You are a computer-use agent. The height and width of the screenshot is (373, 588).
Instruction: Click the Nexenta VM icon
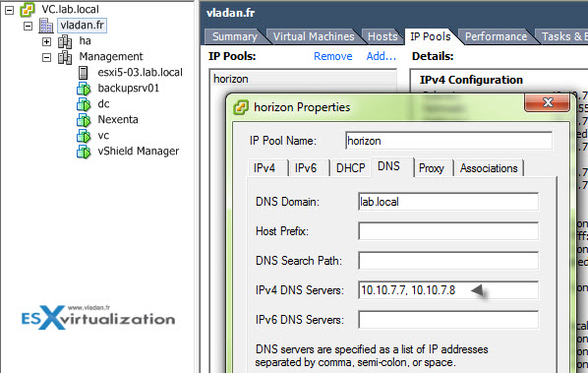click(84, 120)
